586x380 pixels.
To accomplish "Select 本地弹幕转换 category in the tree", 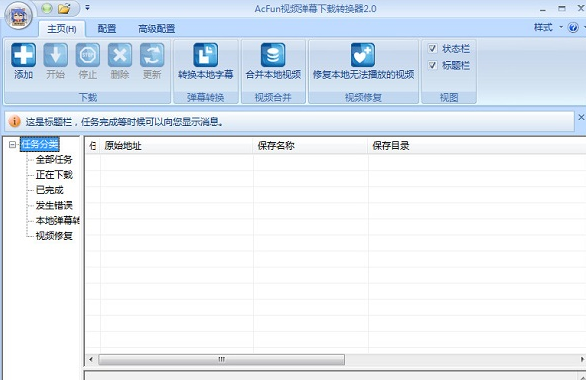I will pos(57,221).
